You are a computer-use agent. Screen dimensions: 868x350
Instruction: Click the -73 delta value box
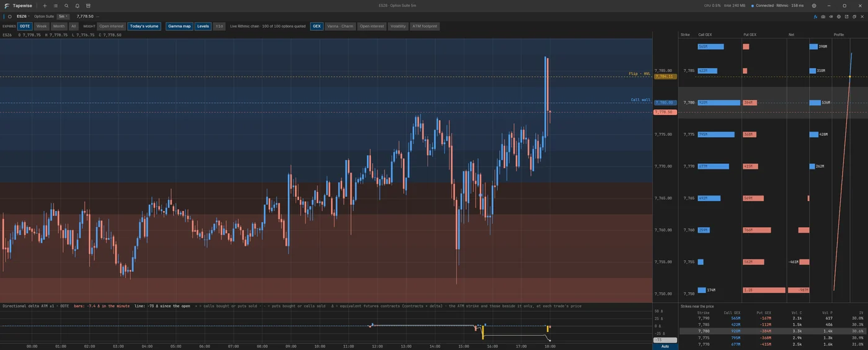pos(665,340)
